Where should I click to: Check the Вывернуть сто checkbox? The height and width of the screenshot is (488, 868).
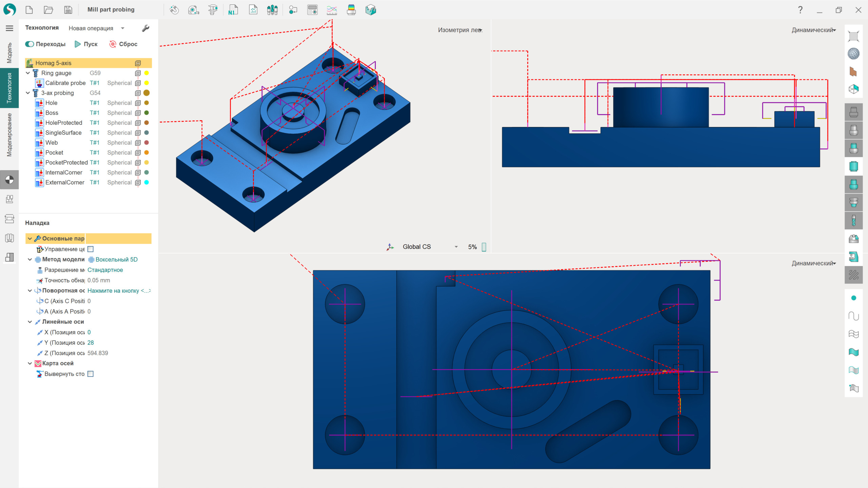91,374
